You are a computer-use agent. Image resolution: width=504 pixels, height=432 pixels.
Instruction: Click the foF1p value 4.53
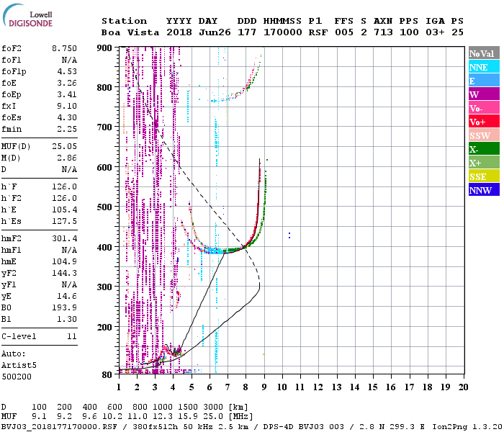click(x=67, y=71)
